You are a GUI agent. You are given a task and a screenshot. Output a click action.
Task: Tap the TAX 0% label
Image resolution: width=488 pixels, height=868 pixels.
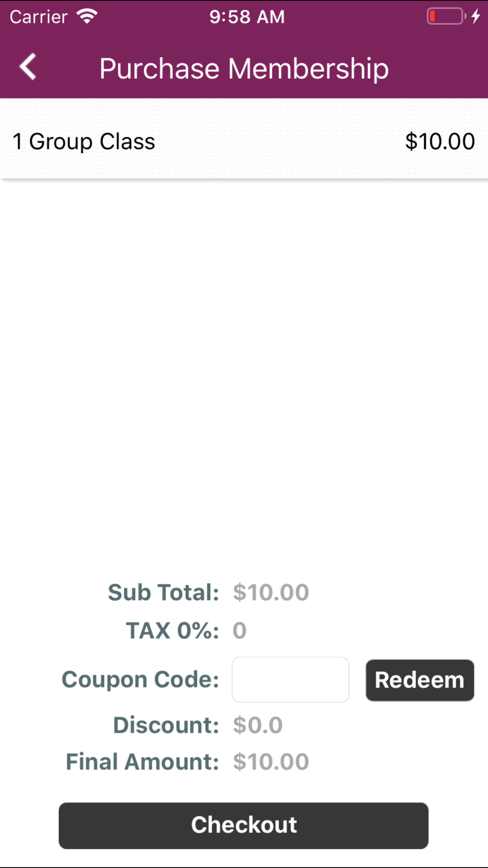tap(173, 630)
